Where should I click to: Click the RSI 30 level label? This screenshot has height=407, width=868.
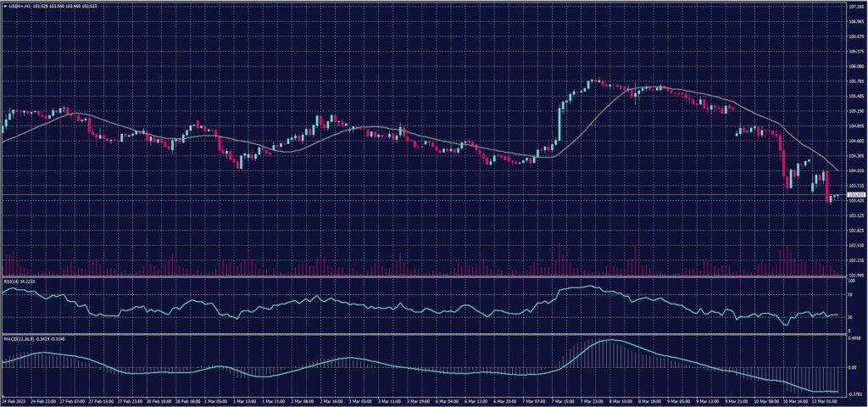[x=850, y=317]
